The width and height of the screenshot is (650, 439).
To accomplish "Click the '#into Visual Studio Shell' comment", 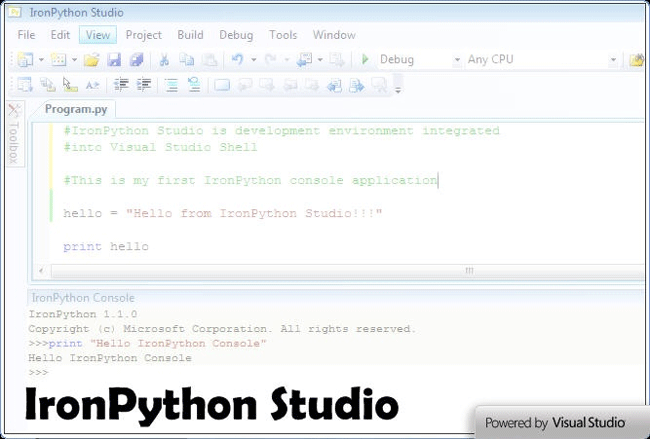I will (160, 147).
